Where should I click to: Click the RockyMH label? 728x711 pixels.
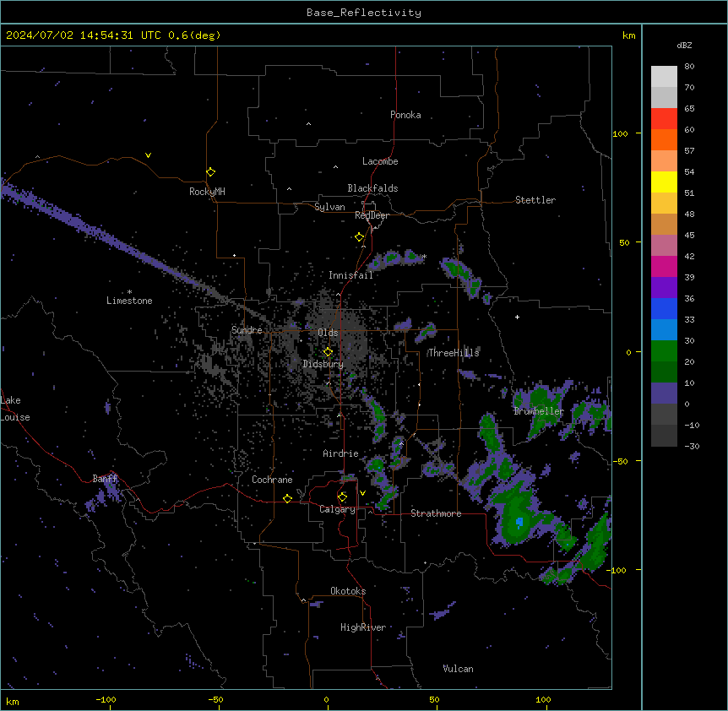[207, 192]
